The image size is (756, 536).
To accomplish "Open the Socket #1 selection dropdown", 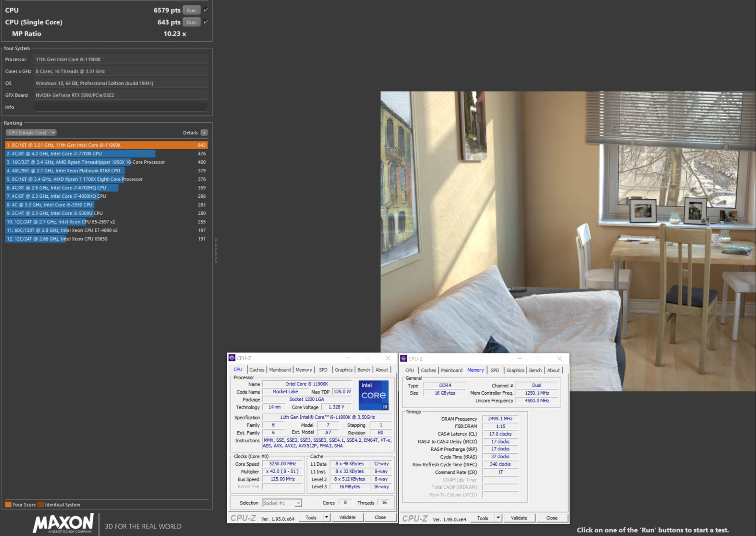I will pyautogui.click(x=282, y=503).
